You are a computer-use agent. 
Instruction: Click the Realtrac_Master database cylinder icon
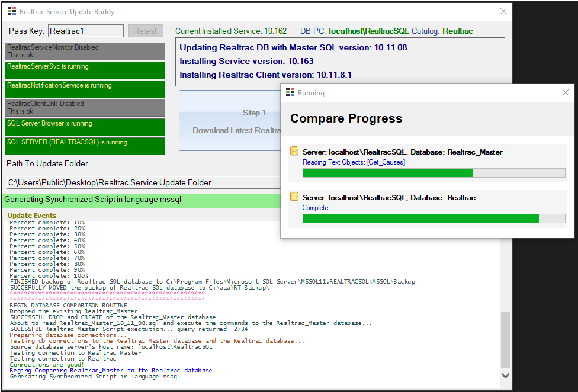click(x=294, y=151)
